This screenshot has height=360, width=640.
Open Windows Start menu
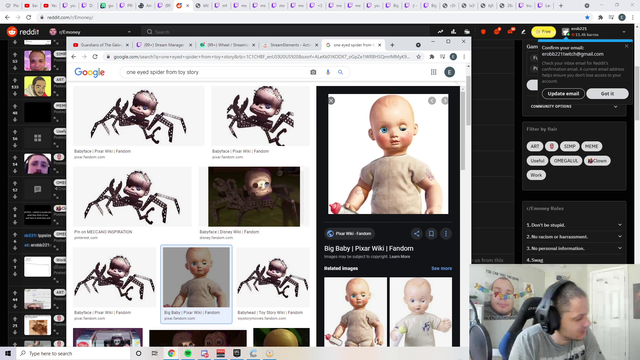tap(8, 353)
